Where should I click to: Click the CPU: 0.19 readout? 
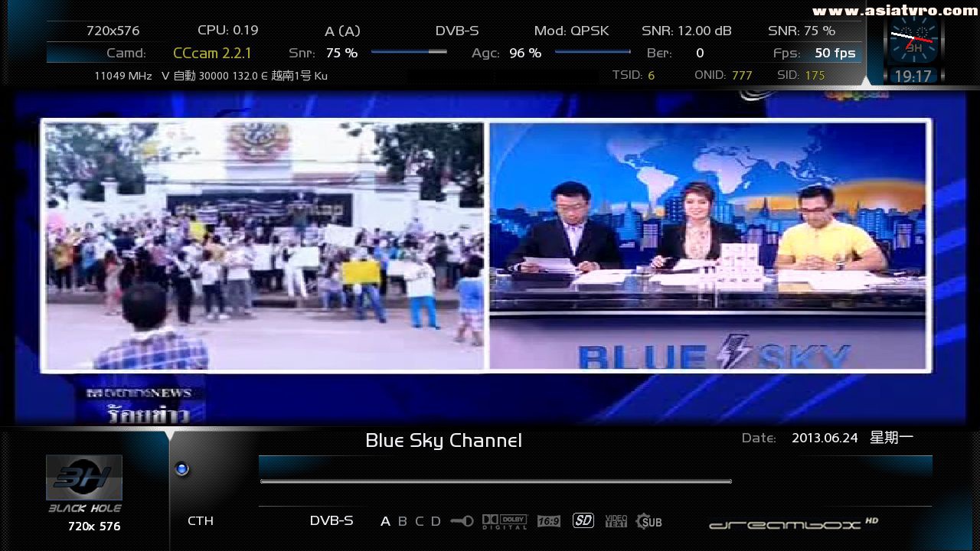(228, 30)
